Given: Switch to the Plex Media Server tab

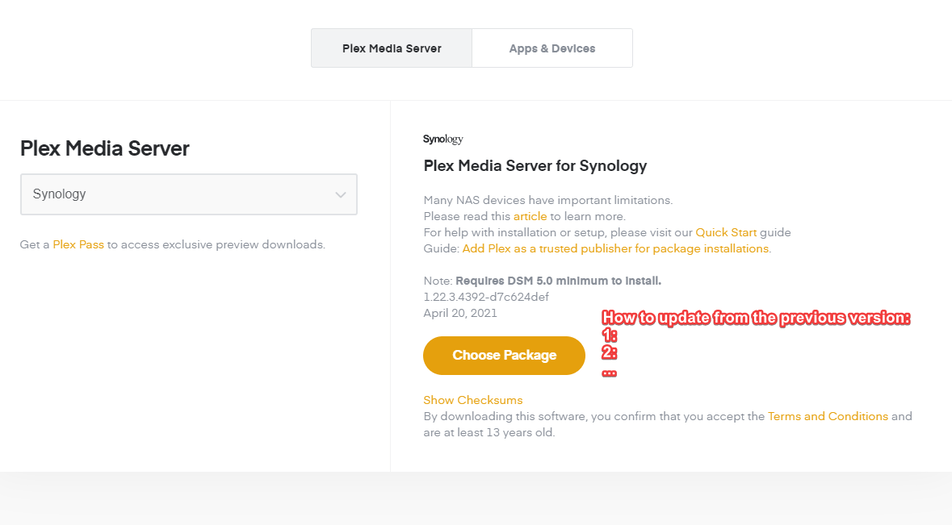Looking at the screenshot, I should [391, 48].
